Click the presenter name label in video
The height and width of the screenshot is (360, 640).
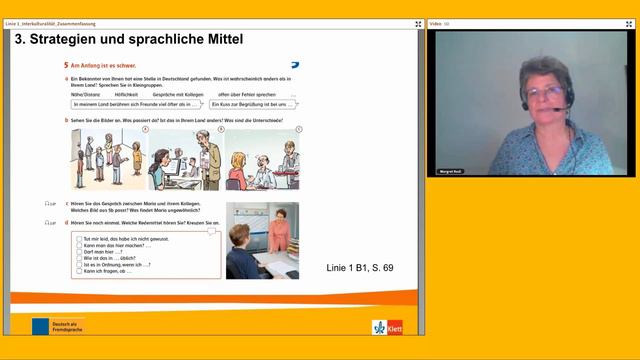coord(450,171)
